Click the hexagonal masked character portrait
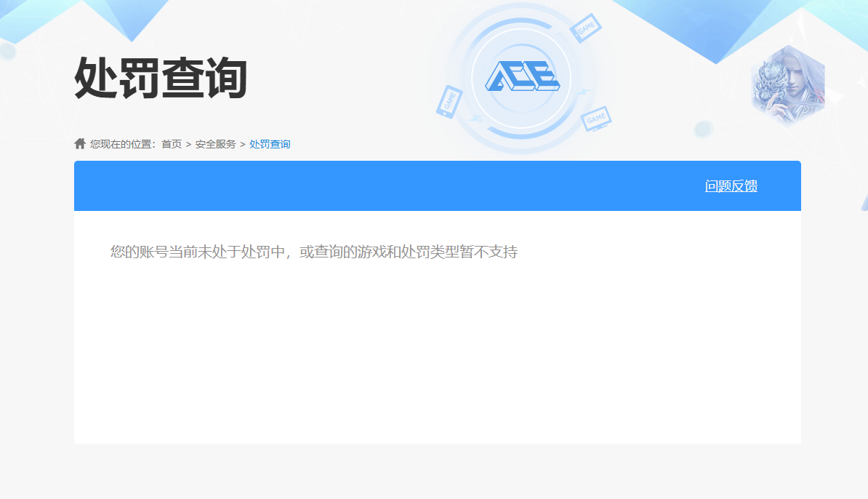 pyautogui.click(x=788, y=87)
